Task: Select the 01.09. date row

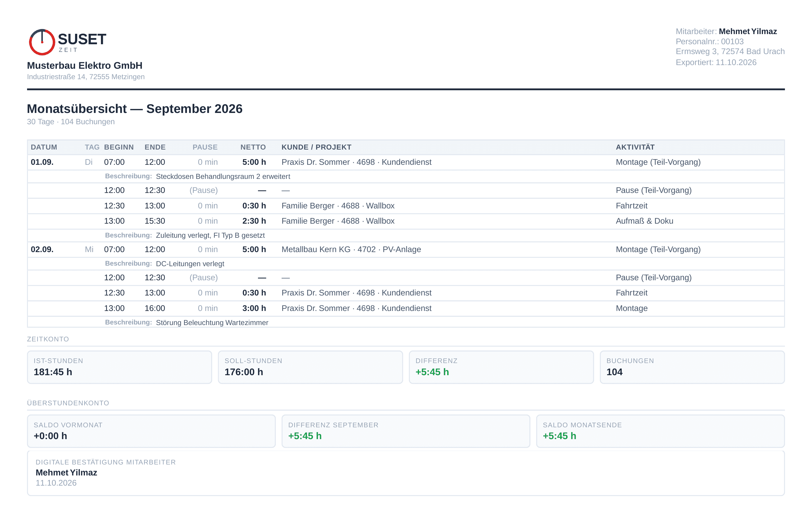Action: pyautogui.click(x=406, y=162)
